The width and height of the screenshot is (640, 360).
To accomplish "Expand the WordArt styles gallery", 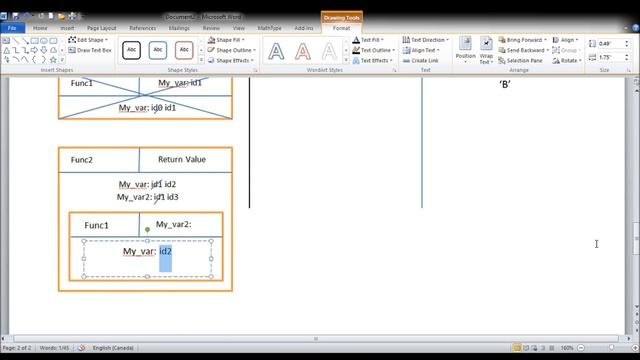I will 346,60.
